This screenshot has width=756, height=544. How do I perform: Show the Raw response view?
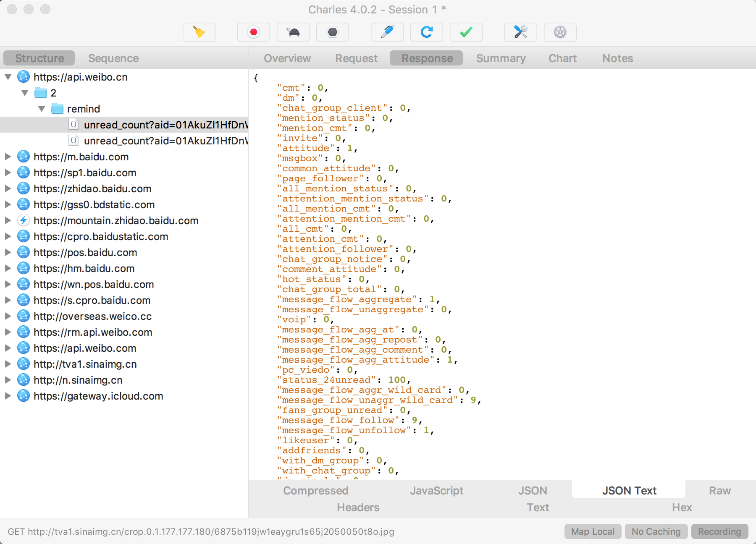coord(719,491)
